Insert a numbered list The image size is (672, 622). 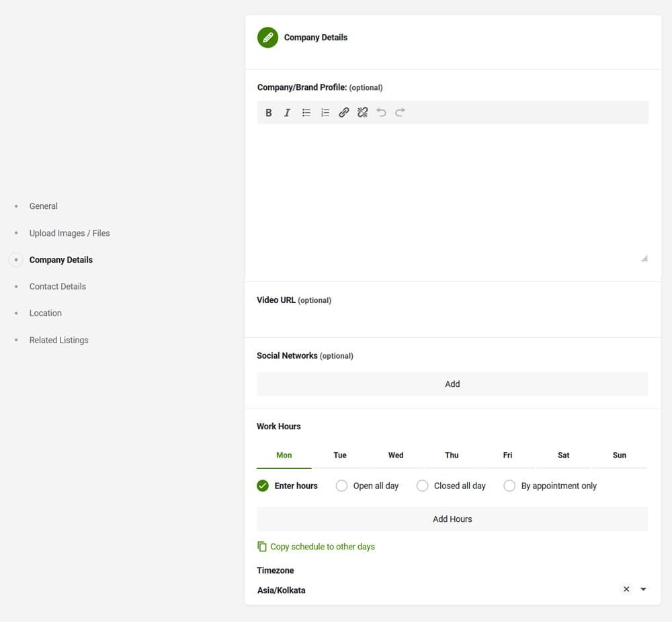(x=325, y=113)
